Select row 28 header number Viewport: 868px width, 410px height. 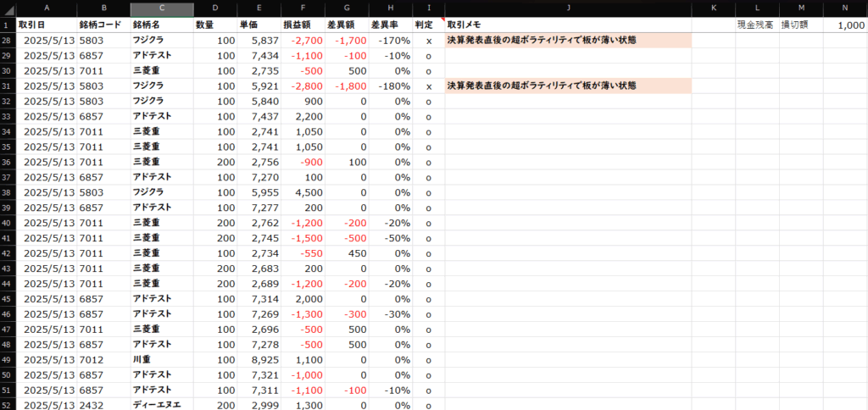click(8, 41)
